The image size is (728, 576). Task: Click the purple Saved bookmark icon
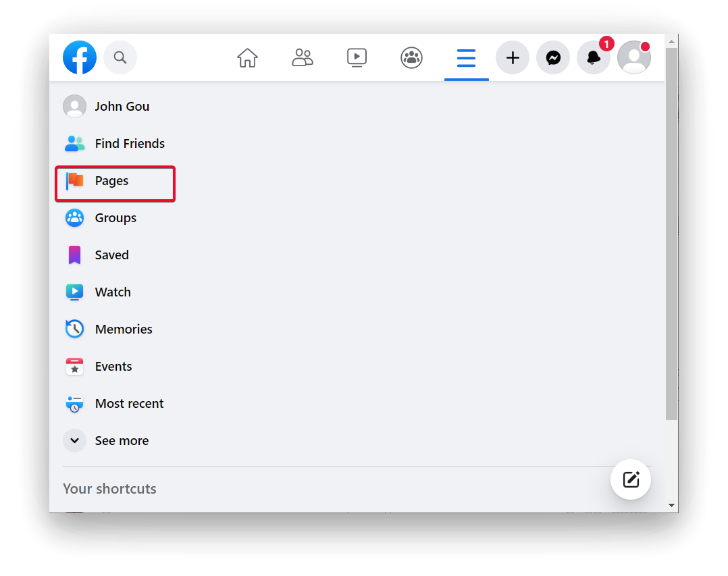tap(75, 255)
